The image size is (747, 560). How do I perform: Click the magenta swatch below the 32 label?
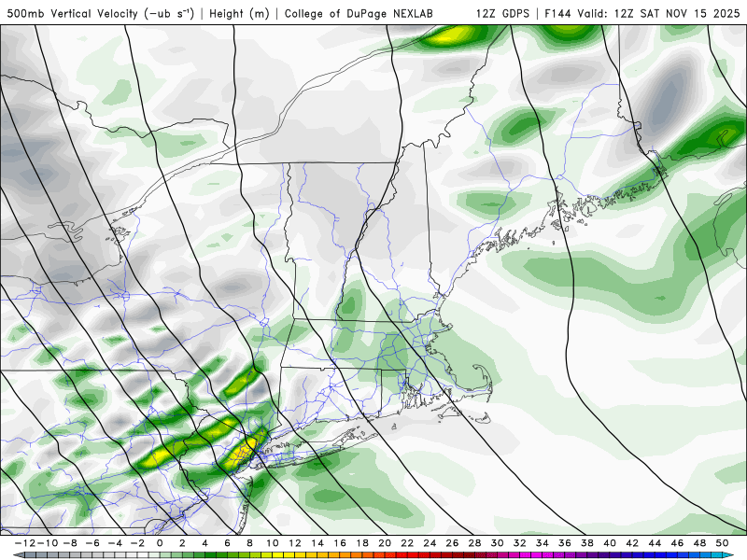click(526, 555)
